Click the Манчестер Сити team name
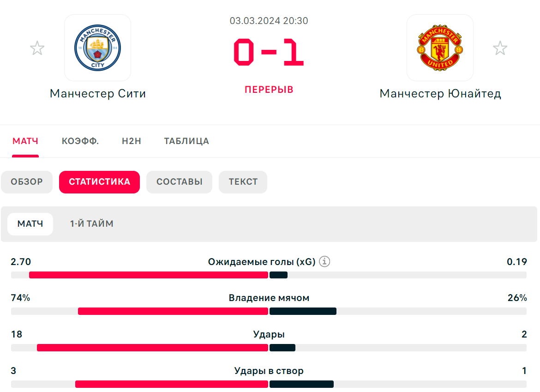Screen dimensions: 540x392 pyautogui.click(x=98, y=93)
